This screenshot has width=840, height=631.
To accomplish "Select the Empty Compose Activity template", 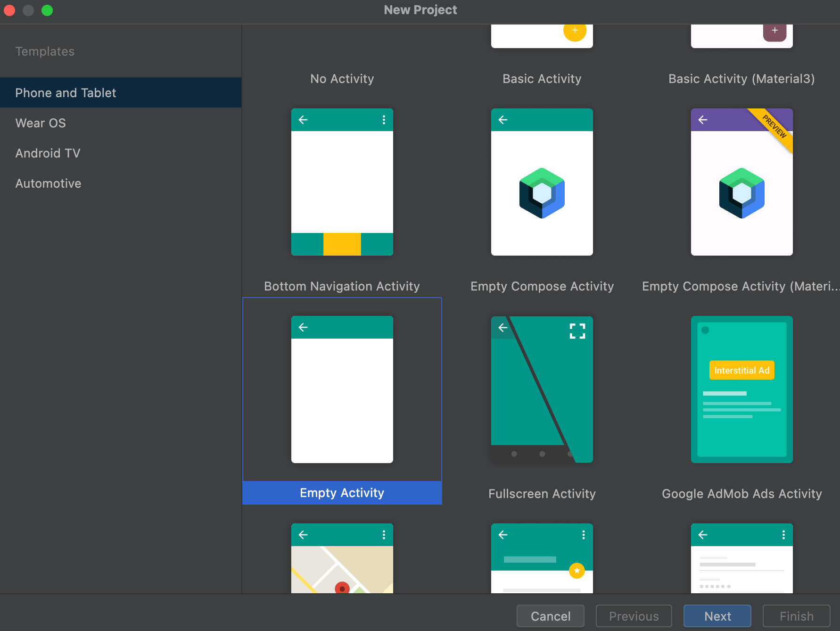I will 542,183.
